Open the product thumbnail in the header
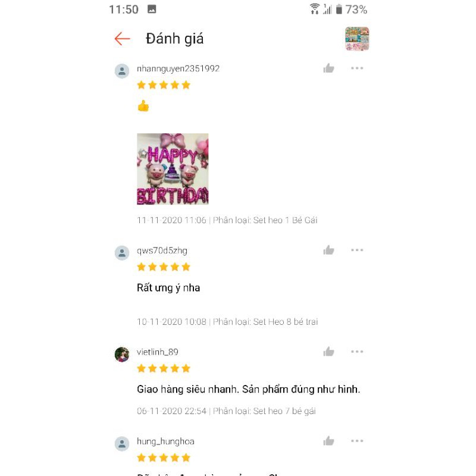Screen dimensions: 476x476 (357, 39)
